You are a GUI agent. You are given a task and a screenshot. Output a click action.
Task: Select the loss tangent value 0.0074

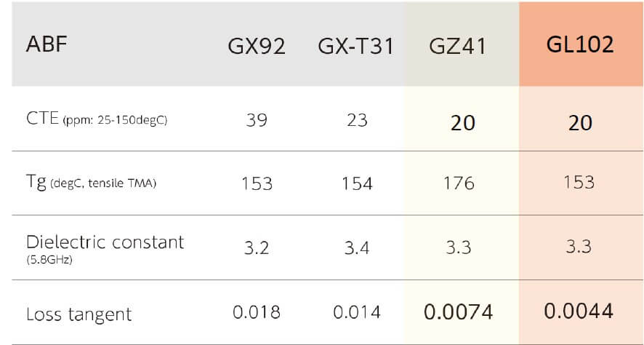pyautogui.click(x=458, y=312)
